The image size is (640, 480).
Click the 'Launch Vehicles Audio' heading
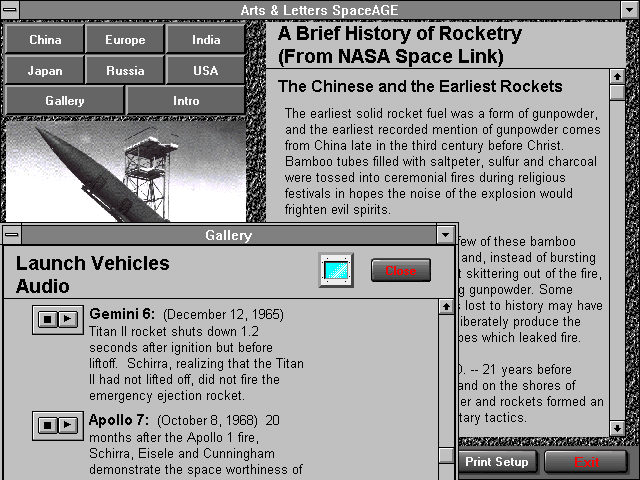[x=92, y=274]
